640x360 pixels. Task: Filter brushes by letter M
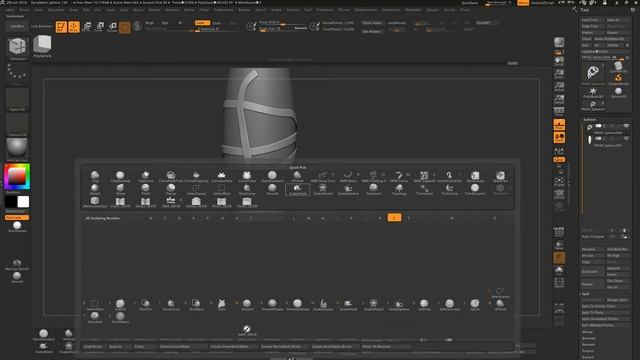pyautogui.click(x=309, y=218)
